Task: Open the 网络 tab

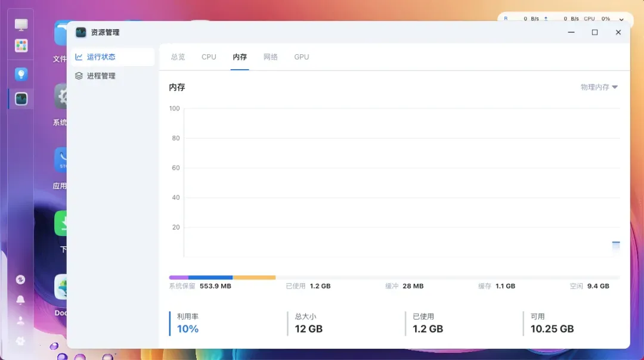Action: tap(271, 57)
